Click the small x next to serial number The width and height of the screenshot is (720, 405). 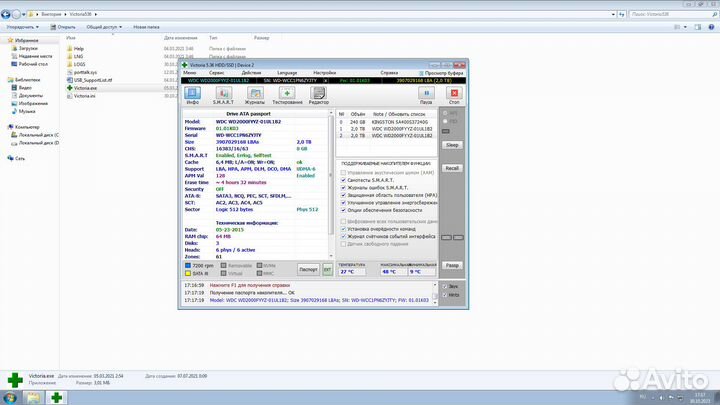325,80
